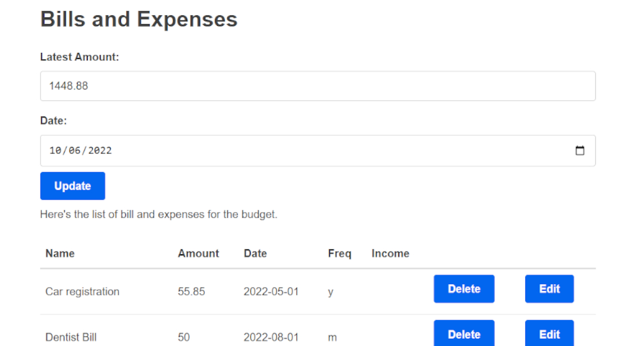The width and height of the screenshot is (644, 346).
Task: Click the Bills and Expenses heading
Action: 139,20
